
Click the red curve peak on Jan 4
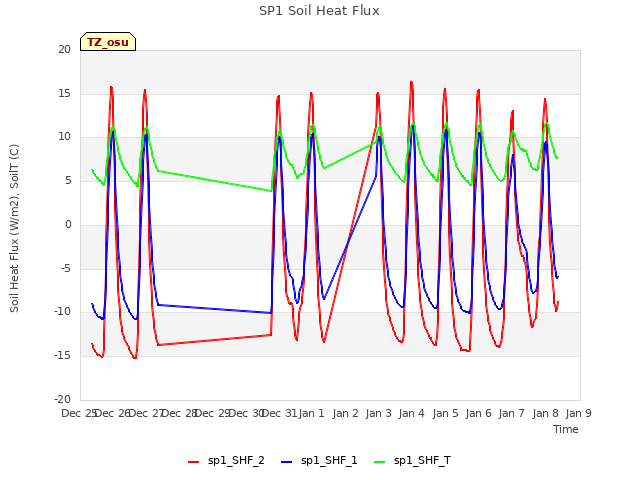(x=411, y=82)
